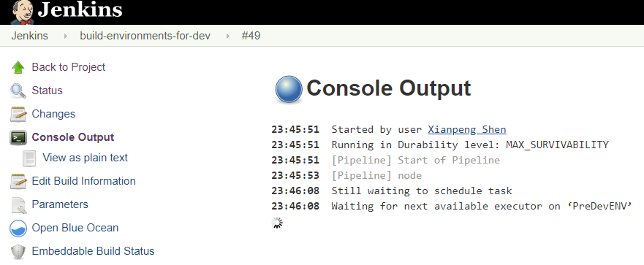This screenshot has width=644, height=265.
Task: Click the Open Blue Ocean wave icon
Action: click(x=18, y=228)
